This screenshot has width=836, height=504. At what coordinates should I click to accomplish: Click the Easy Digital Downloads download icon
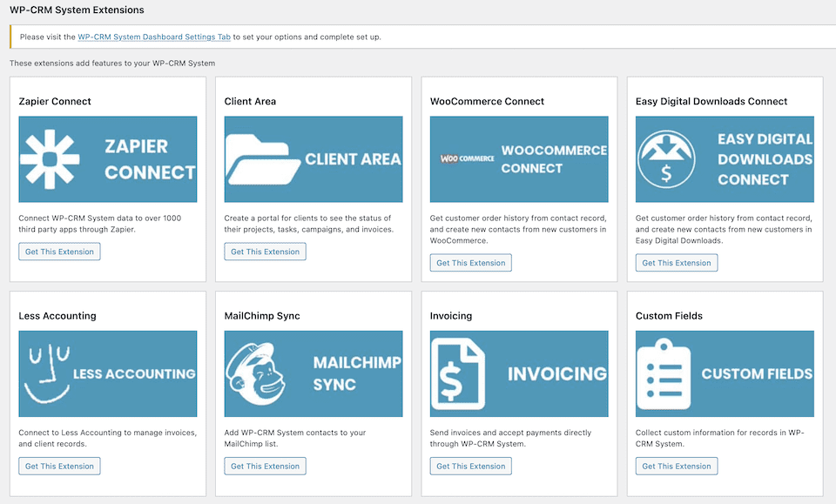(666, 159)
